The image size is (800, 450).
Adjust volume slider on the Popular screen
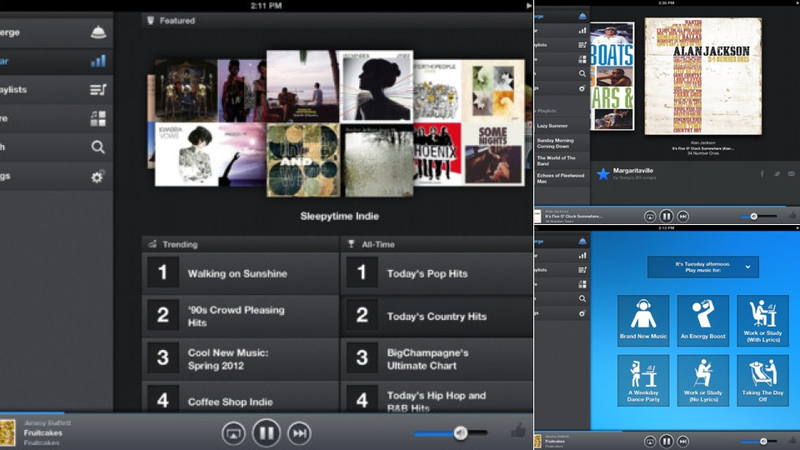(x=450, y=433)
